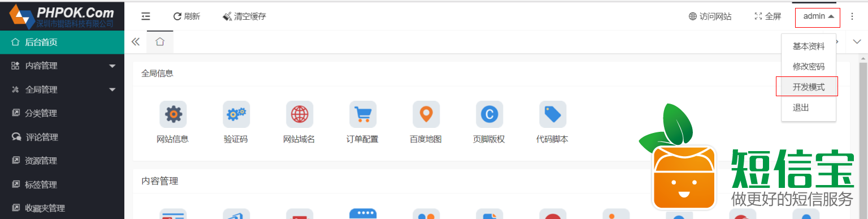Open the vertical three-dot more menu
Screen dimensions: 868x219
(852, 16)
